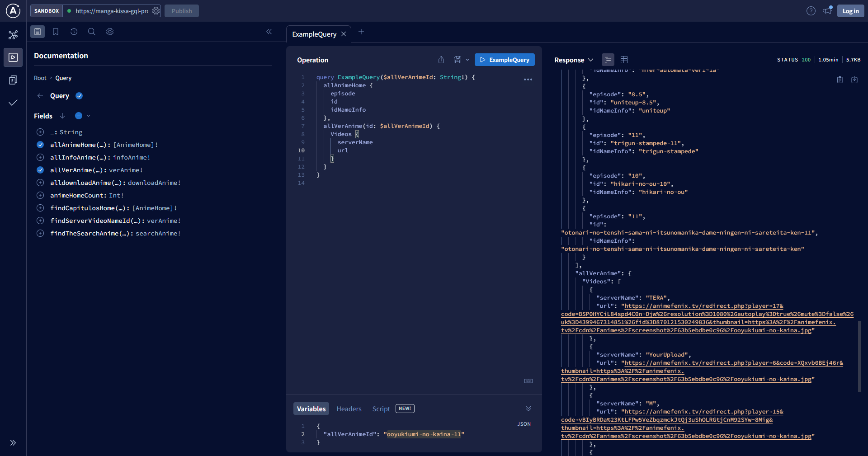Open the schema search magnifier icon

tap(91, 32)
